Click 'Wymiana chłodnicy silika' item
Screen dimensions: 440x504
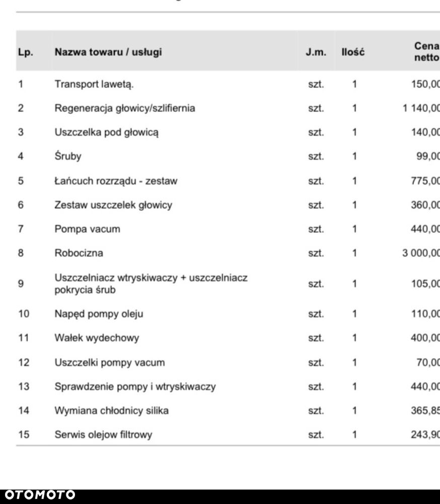pyautogui.click(x=112, y=411)
